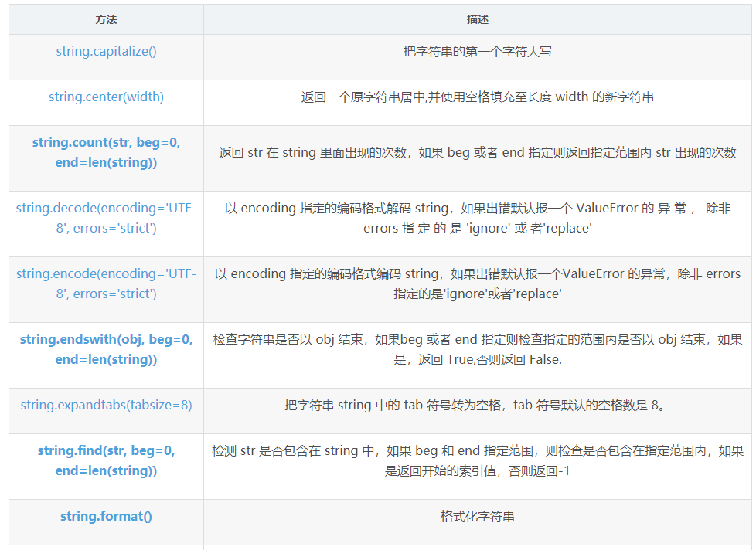Open the string.encode(encoding='UTF-8') method link
This screenshot has height=550, width=756.
point(106,283)
